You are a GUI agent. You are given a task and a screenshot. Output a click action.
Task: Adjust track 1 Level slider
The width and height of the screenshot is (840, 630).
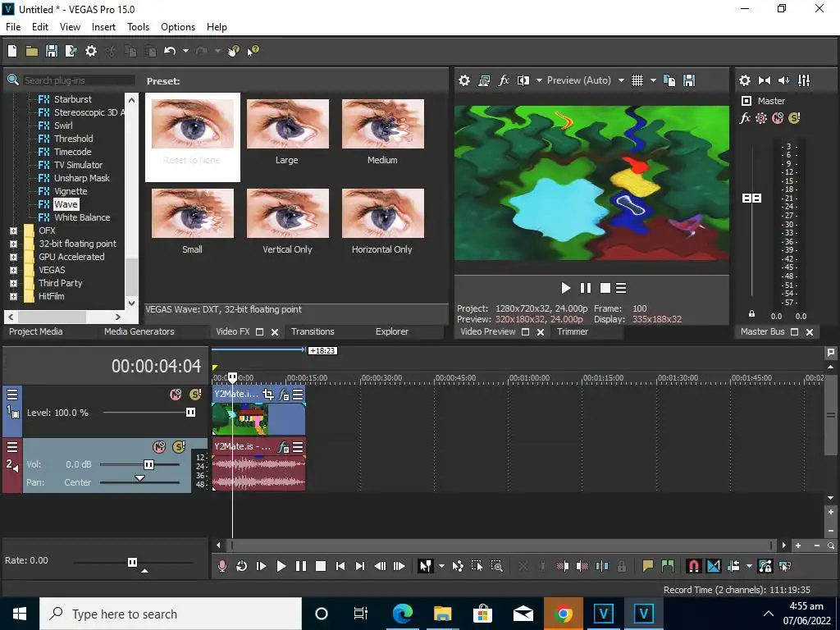190,412
